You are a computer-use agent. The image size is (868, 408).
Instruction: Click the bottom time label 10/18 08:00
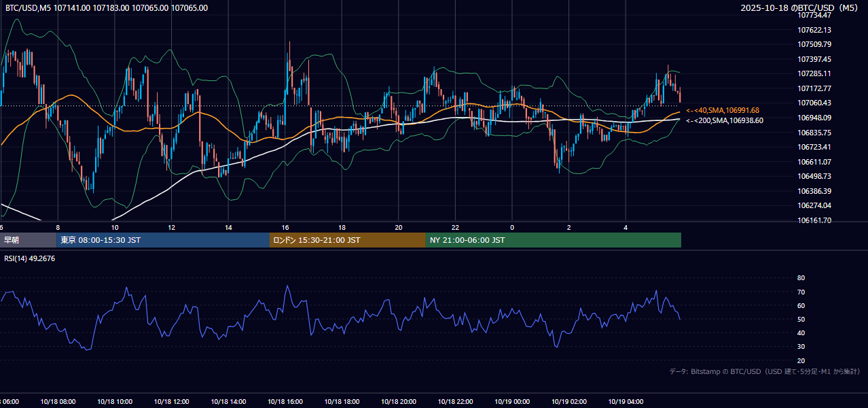click(58, 402)
